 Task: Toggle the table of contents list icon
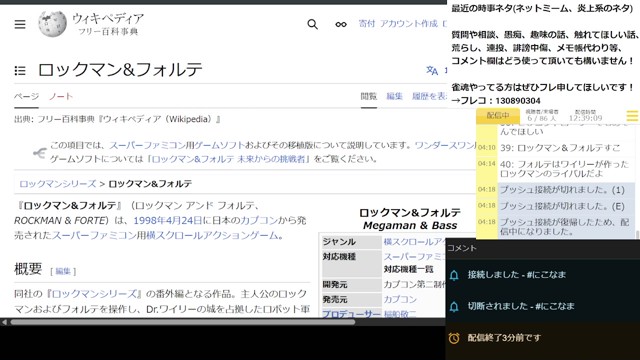coord(20,71)
